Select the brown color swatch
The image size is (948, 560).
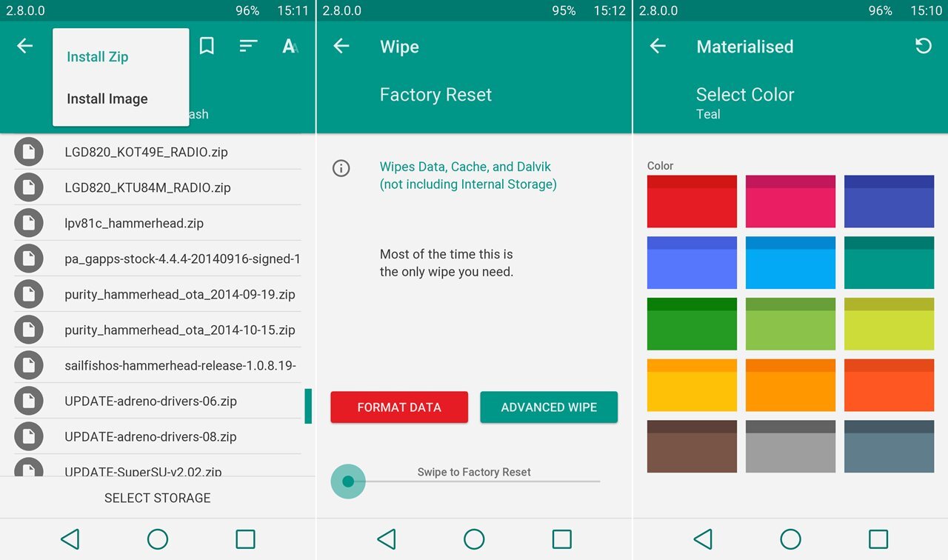tap(692, 447)
